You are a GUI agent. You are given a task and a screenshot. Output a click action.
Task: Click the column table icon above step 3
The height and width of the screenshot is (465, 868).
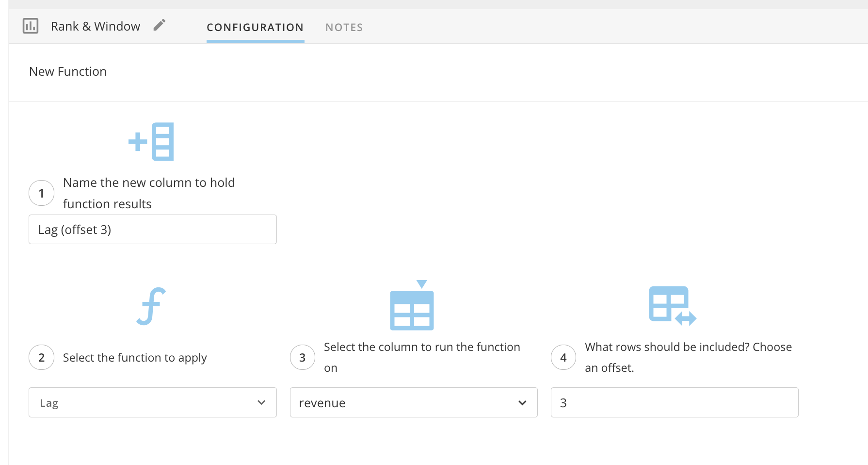click(x=412, y=305)
